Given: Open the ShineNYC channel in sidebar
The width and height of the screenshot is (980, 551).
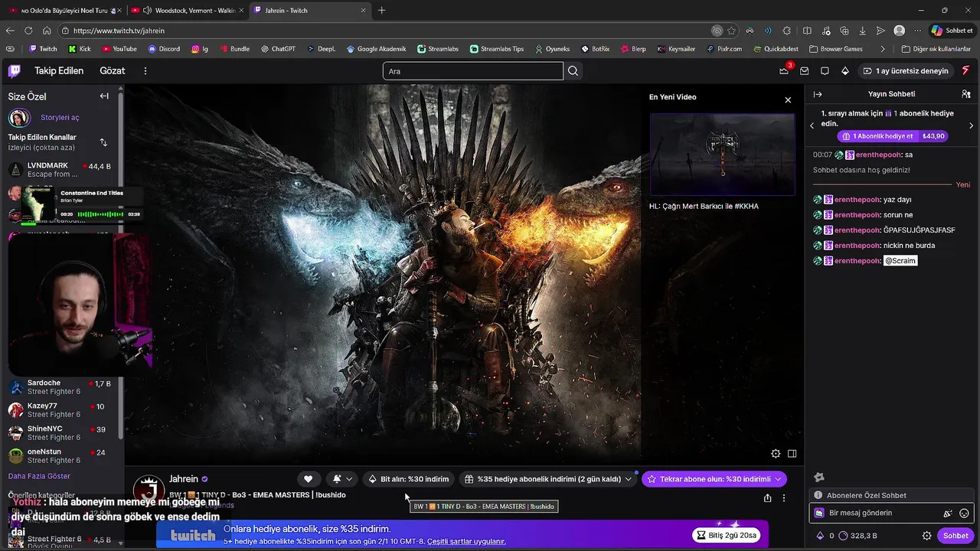Looking at the screenshot, I should click(61, 433).
